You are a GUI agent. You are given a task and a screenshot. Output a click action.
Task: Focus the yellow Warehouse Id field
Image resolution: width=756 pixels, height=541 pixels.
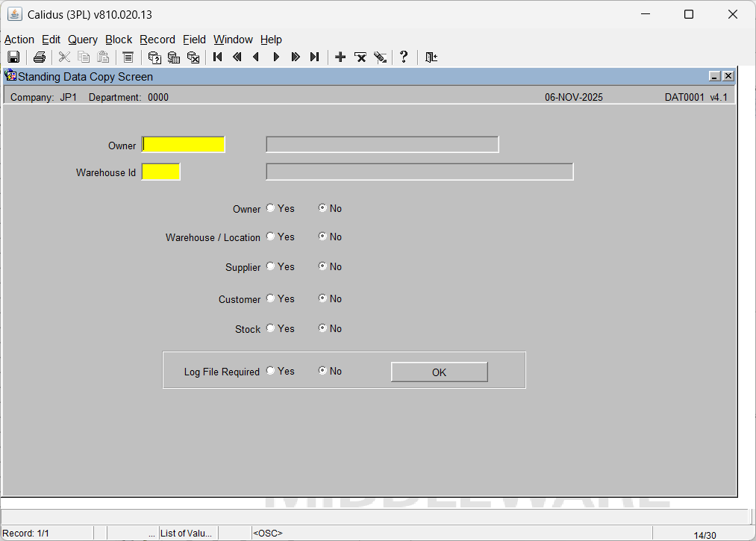pos(161,172)
